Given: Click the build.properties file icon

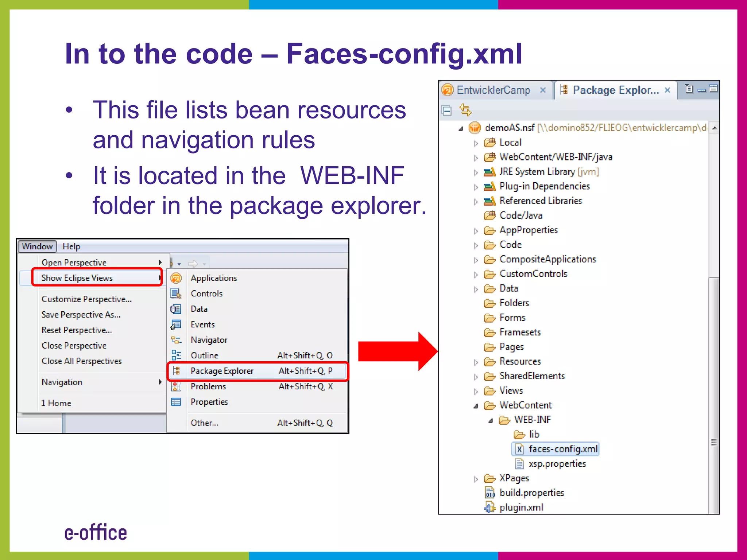Looking at the screenshot, I should [490, 493].
